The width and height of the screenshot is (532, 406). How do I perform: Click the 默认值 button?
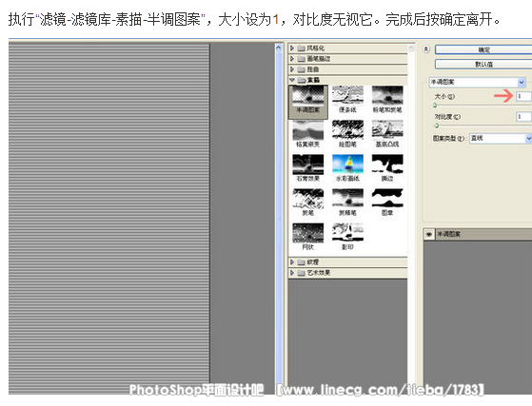point(483,64)
